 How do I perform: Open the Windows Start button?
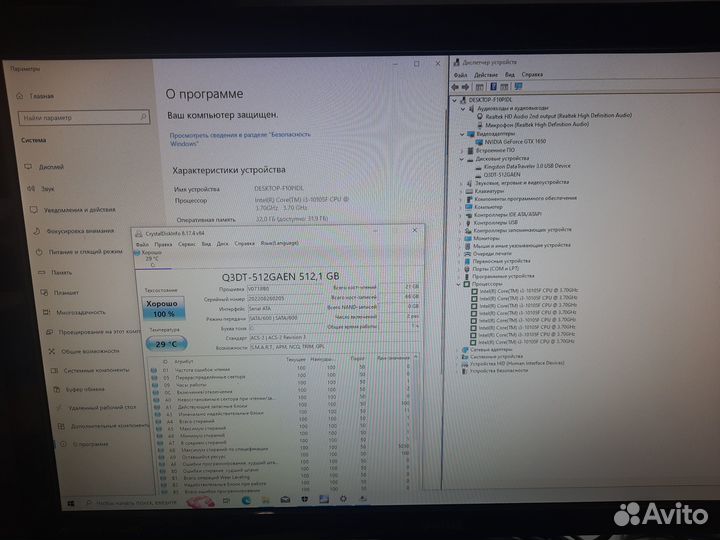71,504
